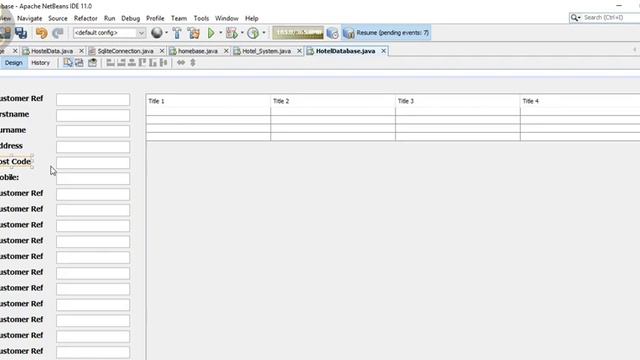Screen dimensions: 640x360
Task: Switch to homebase.java tab
Action: click(x=198, y=51)
